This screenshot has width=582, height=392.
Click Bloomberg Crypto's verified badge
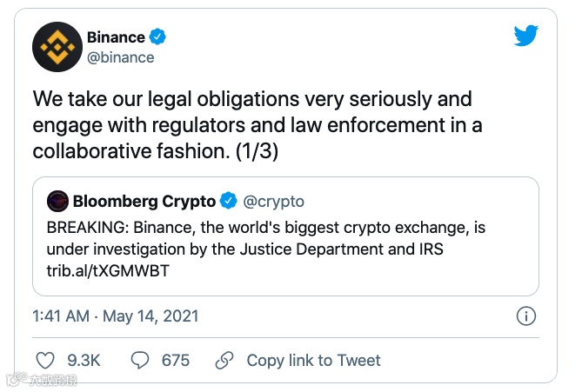point(228,201)
